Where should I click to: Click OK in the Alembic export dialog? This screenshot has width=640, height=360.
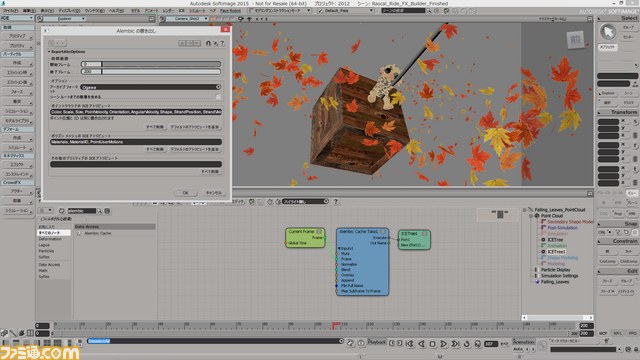point(186,193)
